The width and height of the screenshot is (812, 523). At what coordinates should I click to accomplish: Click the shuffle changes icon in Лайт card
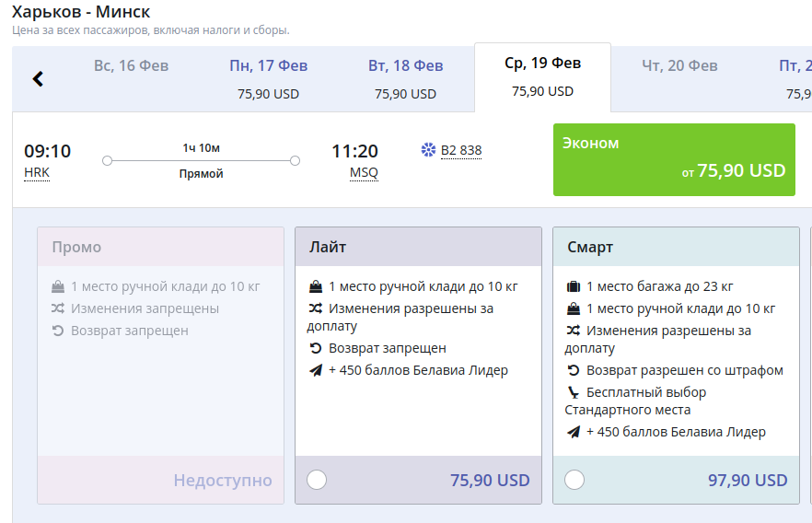point(316,308)
